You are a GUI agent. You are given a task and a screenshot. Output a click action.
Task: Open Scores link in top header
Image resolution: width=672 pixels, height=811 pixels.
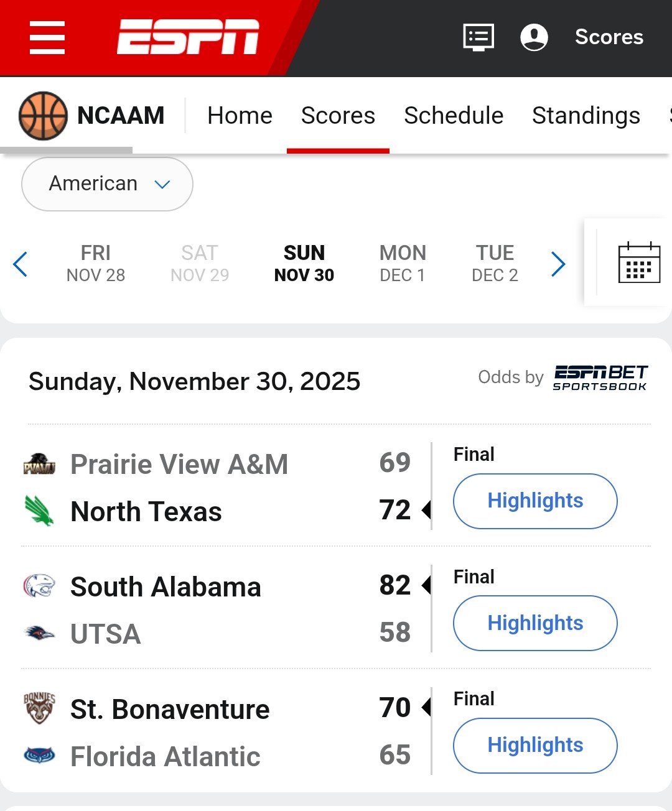609,37
